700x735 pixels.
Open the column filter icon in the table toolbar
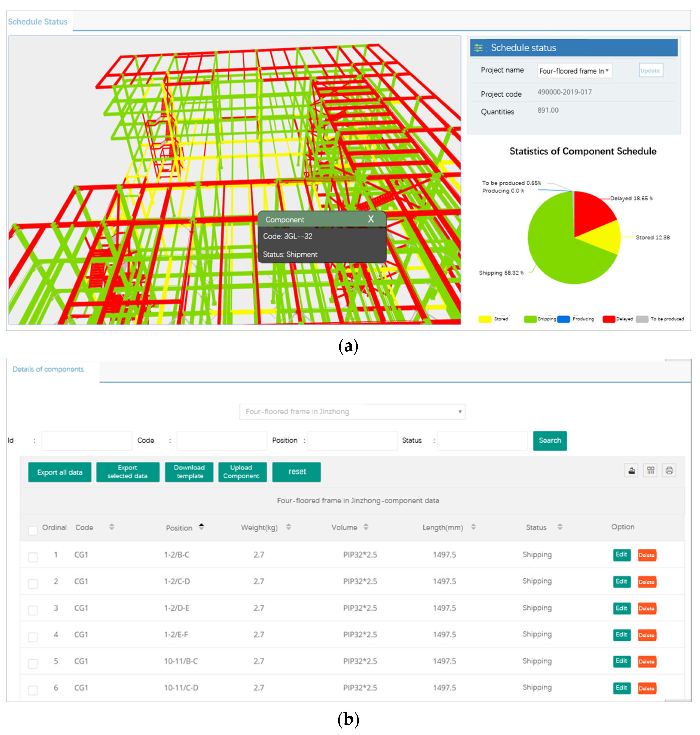point(650,470)
